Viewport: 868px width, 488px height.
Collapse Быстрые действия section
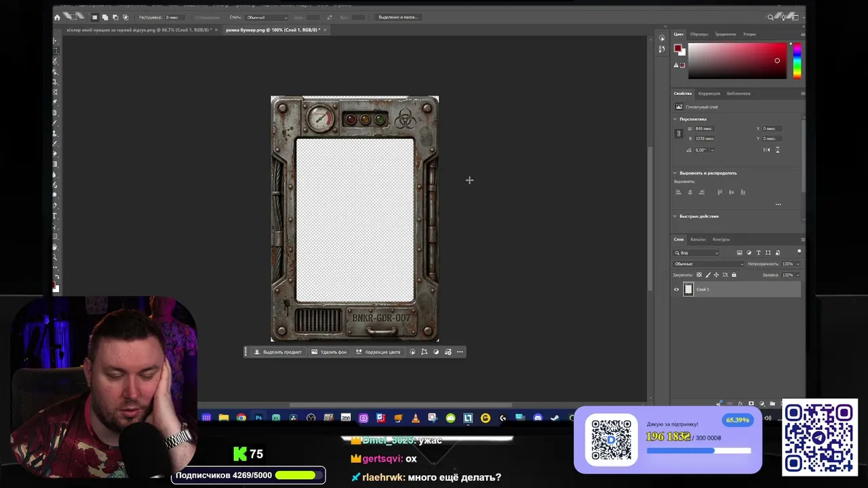(675, 216)
